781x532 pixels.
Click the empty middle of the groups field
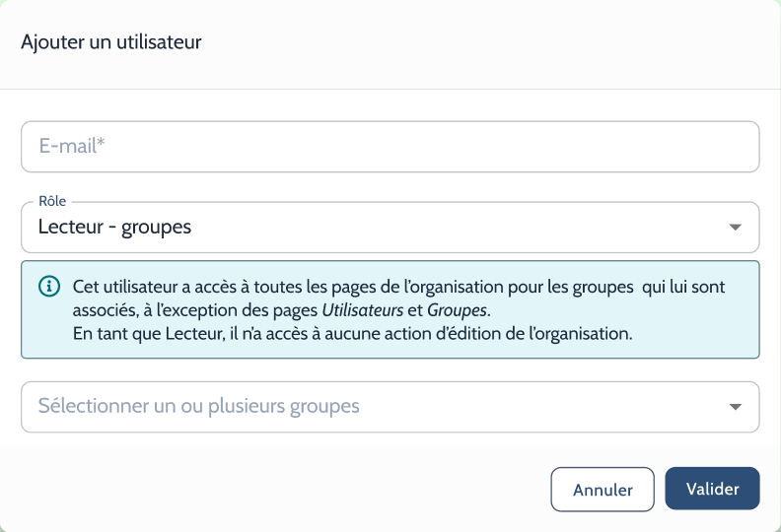coord(538,407)
